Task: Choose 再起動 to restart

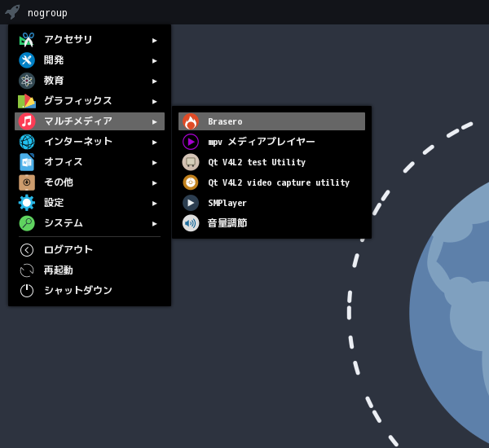Action: tap(90, 270)
